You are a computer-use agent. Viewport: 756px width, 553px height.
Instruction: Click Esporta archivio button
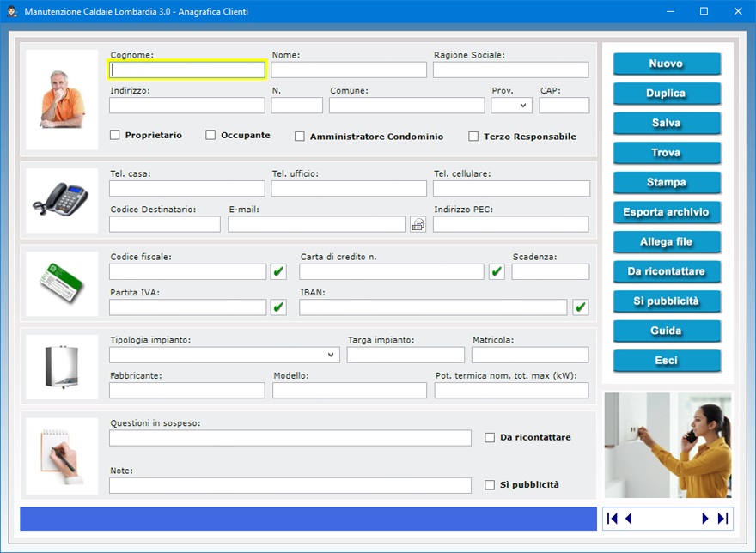click(667, 212)
